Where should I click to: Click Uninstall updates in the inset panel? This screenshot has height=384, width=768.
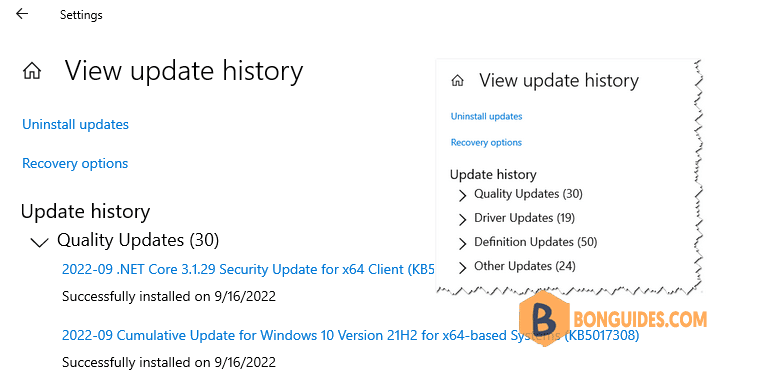click(486, 116)
